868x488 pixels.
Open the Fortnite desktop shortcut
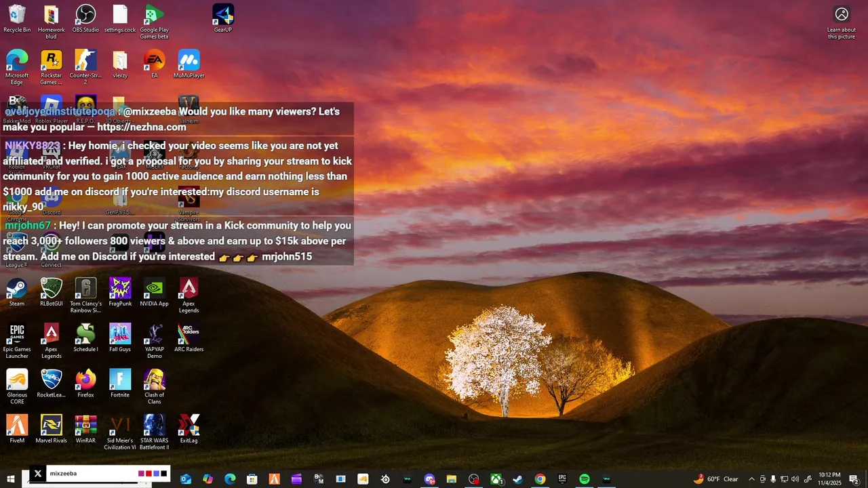[x=120, y=383]
